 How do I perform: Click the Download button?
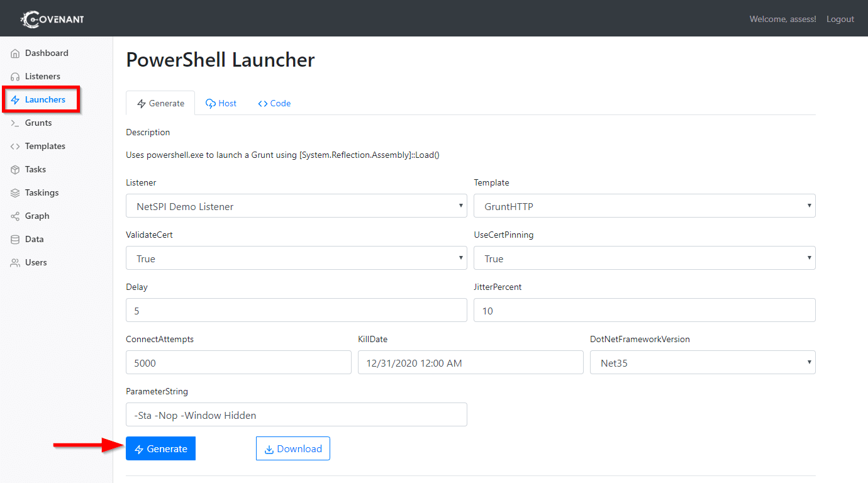(x=293, y=448)
